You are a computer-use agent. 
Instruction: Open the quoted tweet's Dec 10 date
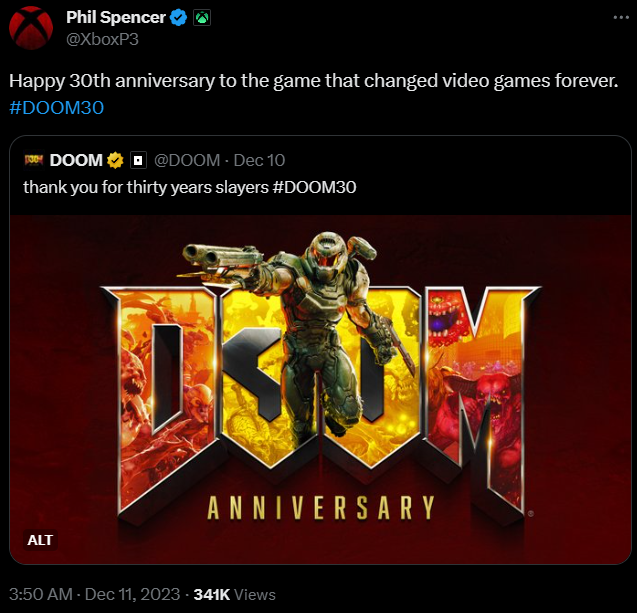coord(259,160)
